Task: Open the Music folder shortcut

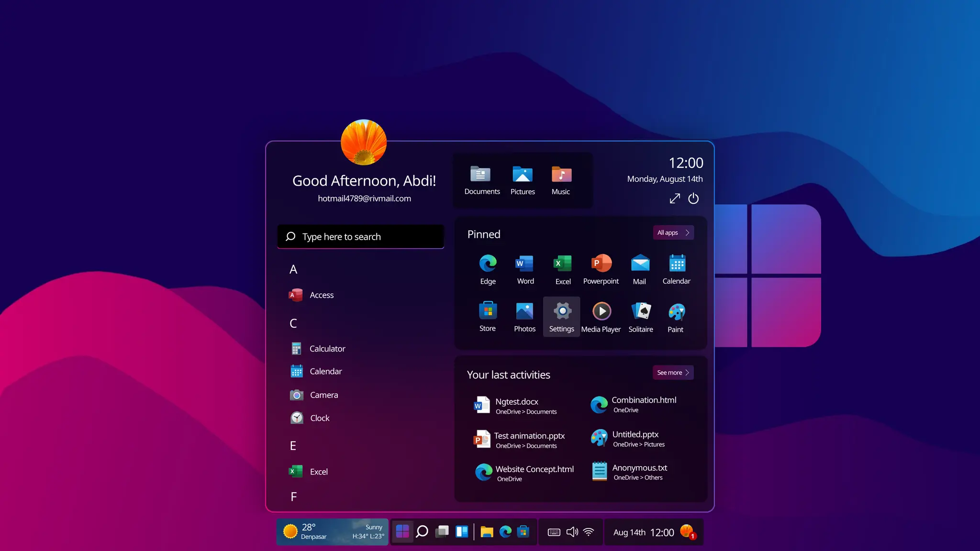Action: pos(561,180)
